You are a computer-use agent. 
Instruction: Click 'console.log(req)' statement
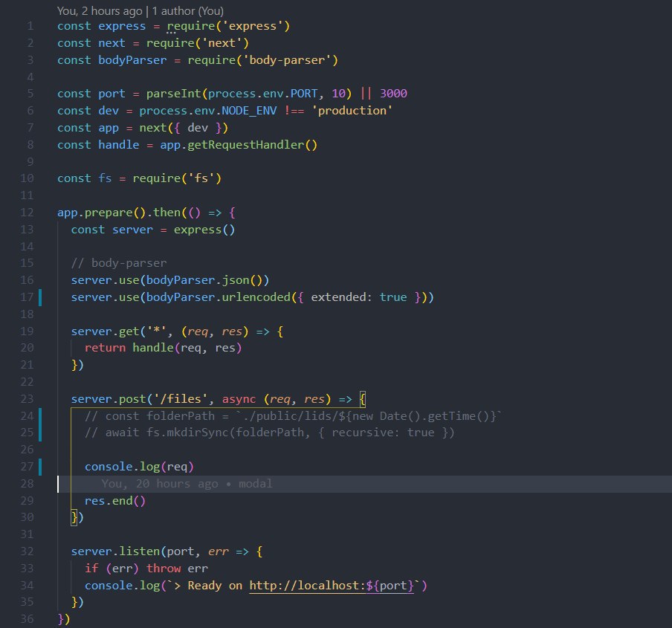point(139,467)
